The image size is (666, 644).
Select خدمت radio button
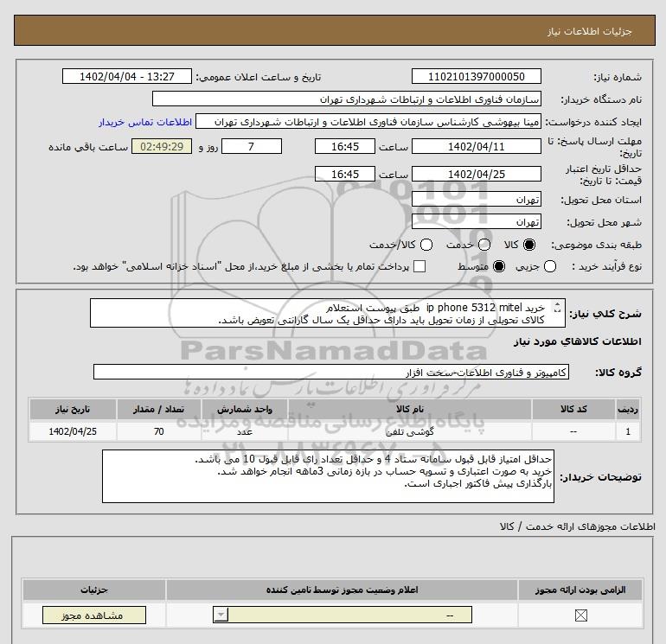click(484, 245)
